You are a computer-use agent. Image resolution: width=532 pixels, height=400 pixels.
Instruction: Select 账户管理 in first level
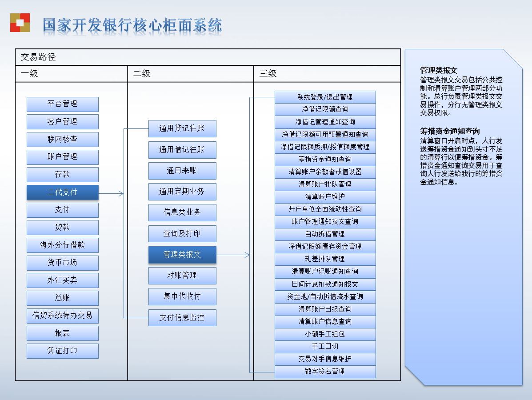(63, 157)
